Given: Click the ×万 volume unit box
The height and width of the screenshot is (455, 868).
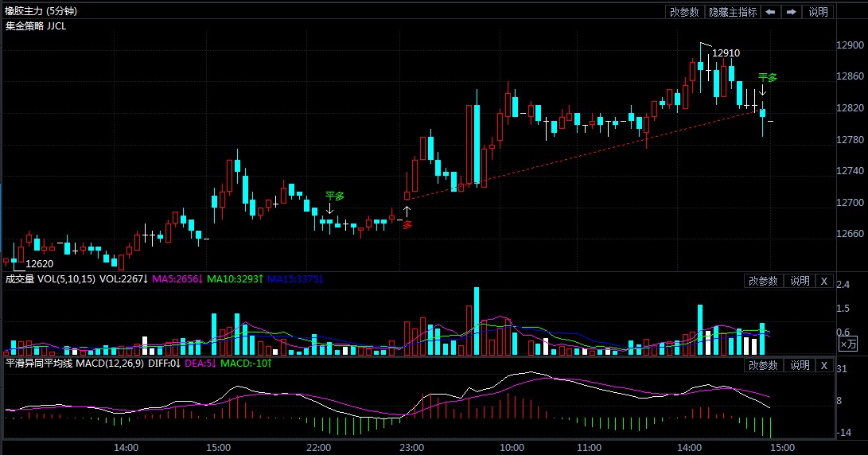Looking at the screenshot, I should [849, 344].
